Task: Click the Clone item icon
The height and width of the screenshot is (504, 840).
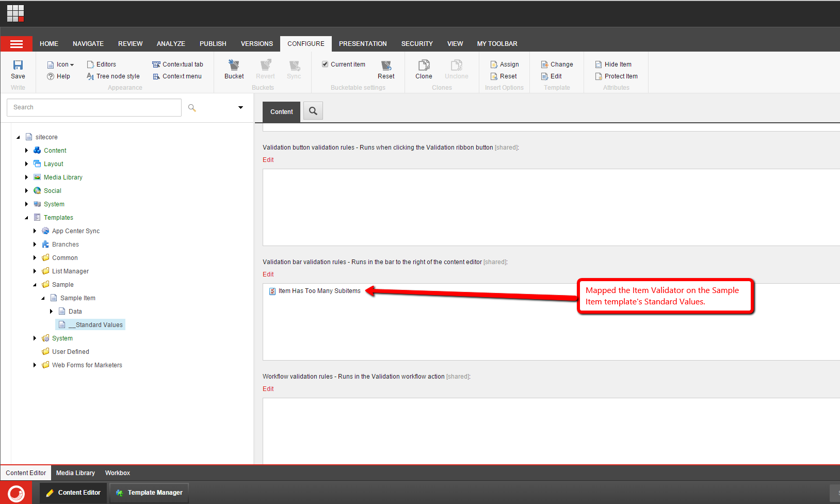Action: (424, 65)
